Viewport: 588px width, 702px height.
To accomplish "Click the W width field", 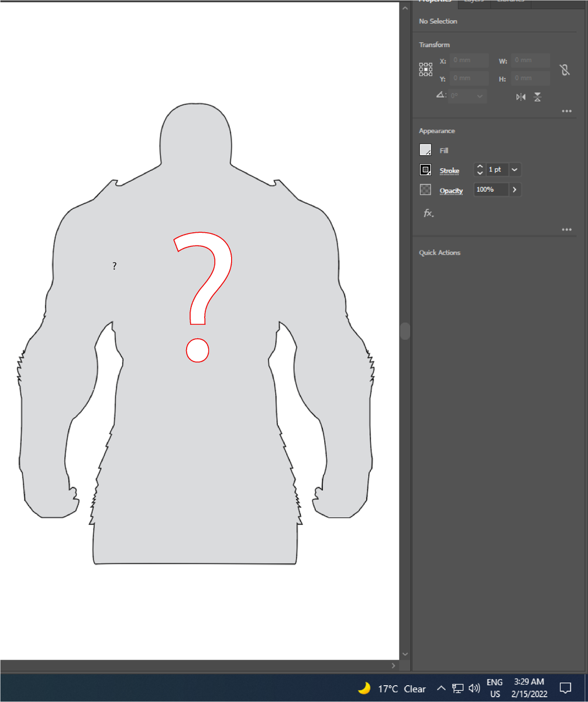I will pyautogui.click(x=531, y=60).
